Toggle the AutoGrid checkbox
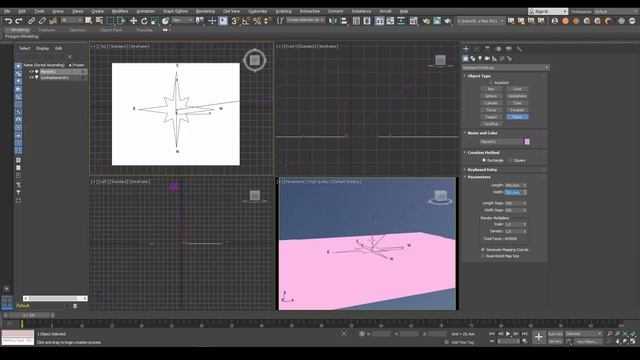The width and height of the screenshot is (640, 360). 491,82
